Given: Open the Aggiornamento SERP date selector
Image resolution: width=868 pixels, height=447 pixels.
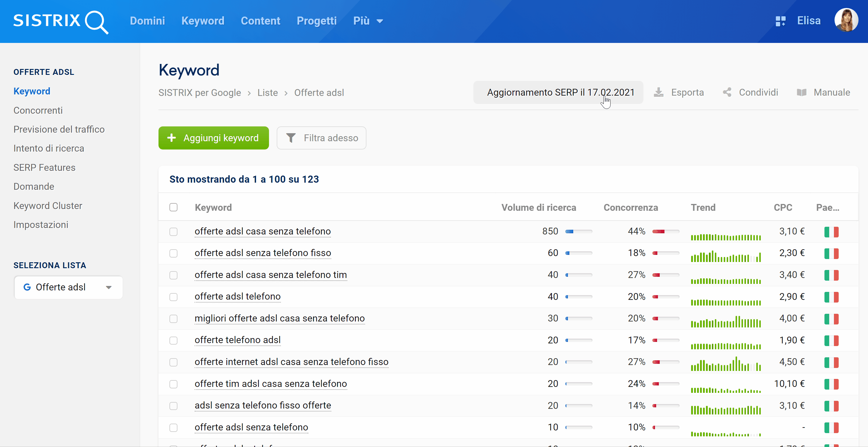Looking at the screenshot, I should (x=558, y=92).
